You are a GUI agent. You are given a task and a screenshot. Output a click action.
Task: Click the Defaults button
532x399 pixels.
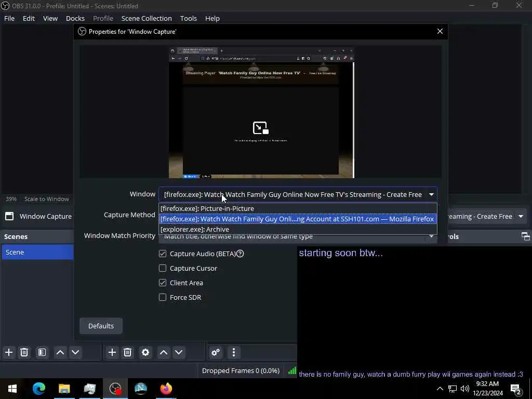pyautogui.click(x=101, y=326)
